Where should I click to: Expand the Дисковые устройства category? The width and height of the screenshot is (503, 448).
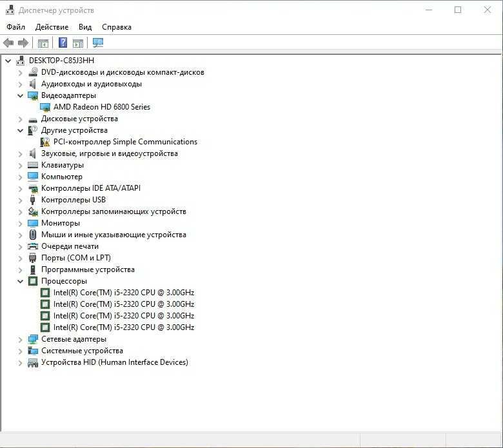point(20,119)
